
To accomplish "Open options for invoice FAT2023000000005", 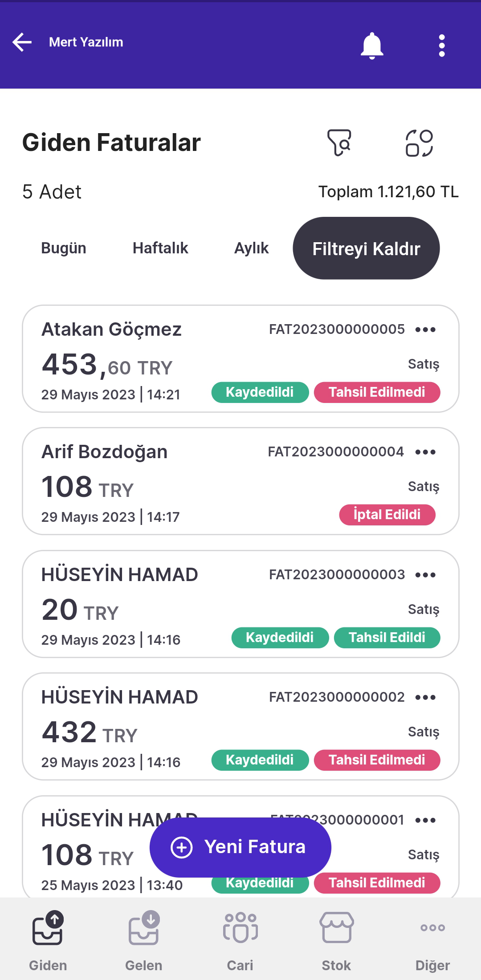I will coord(425,329).
